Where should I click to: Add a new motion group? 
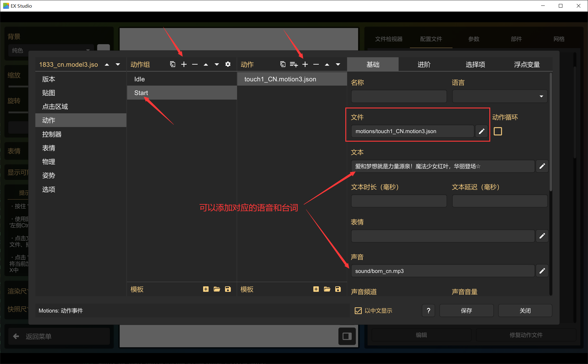(184, 64)
